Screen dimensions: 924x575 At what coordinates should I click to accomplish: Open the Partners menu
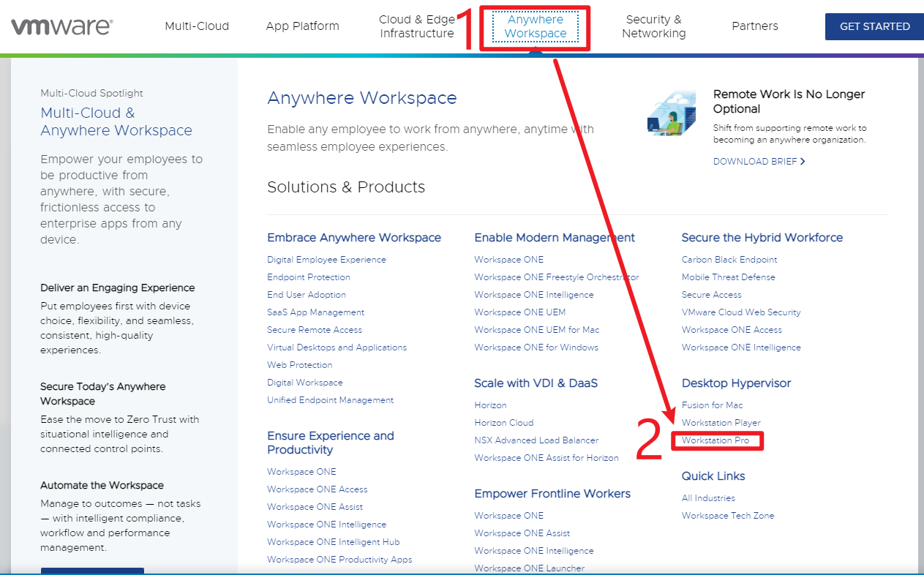click(754, 26)
